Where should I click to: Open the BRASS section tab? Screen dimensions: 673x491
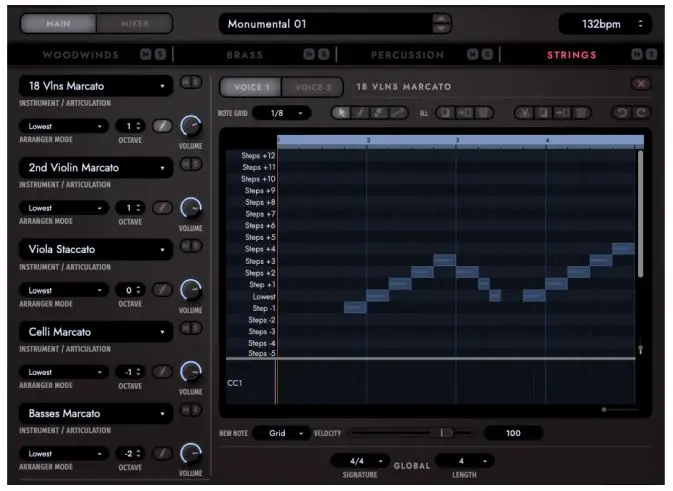coord(245,55)
